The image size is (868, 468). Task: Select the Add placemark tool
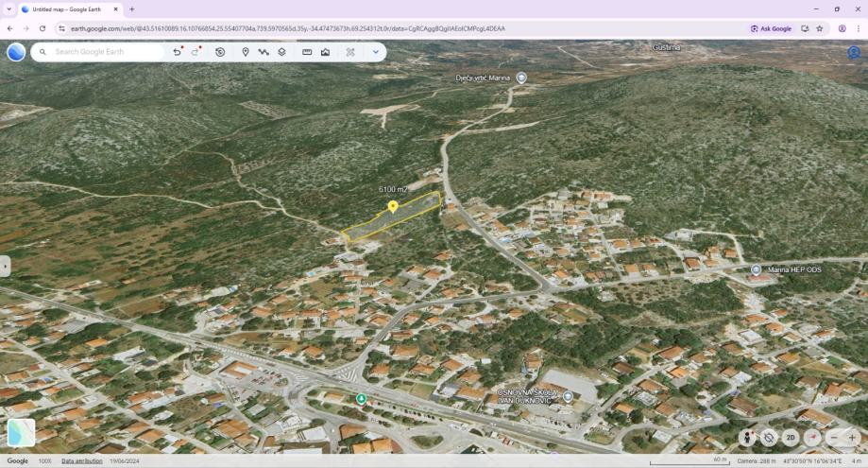click(x=246, y=52)
